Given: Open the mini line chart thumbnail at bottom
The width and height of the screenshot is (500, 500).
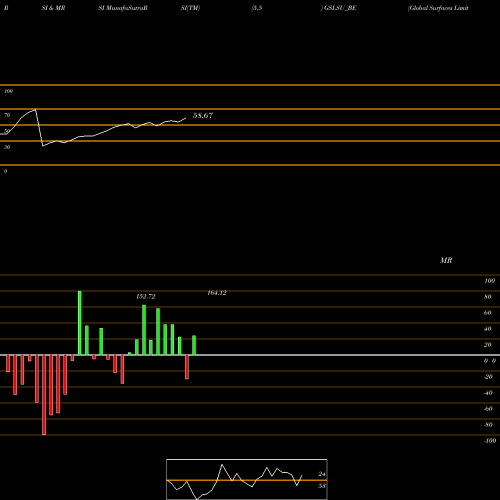Looking at the screenshot, I should pyautogui.click(x=247, y=479).
